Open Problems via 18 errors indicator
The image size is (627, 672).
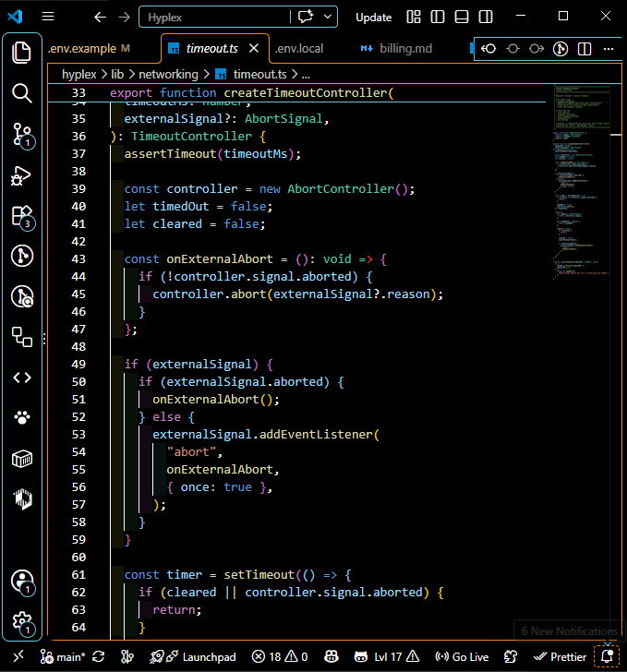(280, 656)
